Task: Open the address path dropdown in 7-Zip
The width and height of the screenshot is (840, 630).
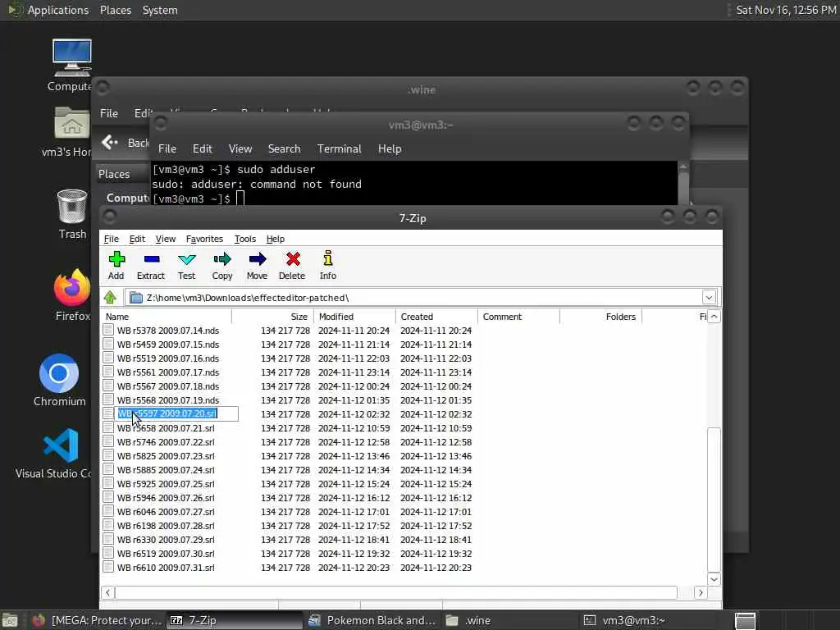Action: [709, 297]
